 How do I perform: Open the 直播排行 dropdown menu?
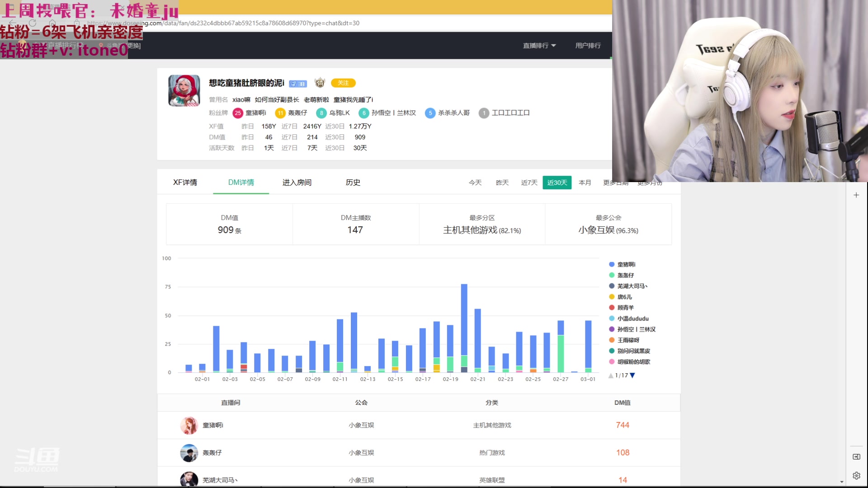click(x=539, y=46)
